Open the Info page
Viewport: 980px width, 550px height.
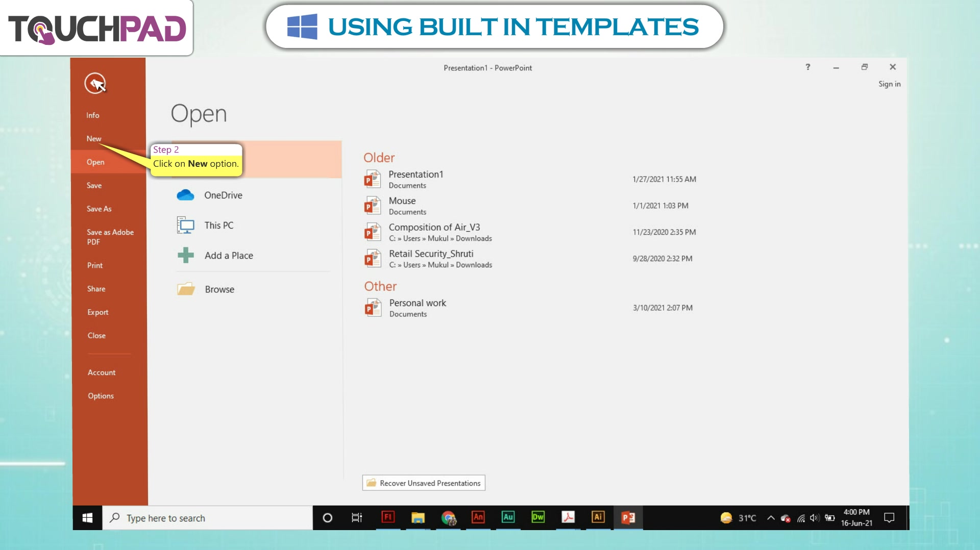click(x=92, y=115)
